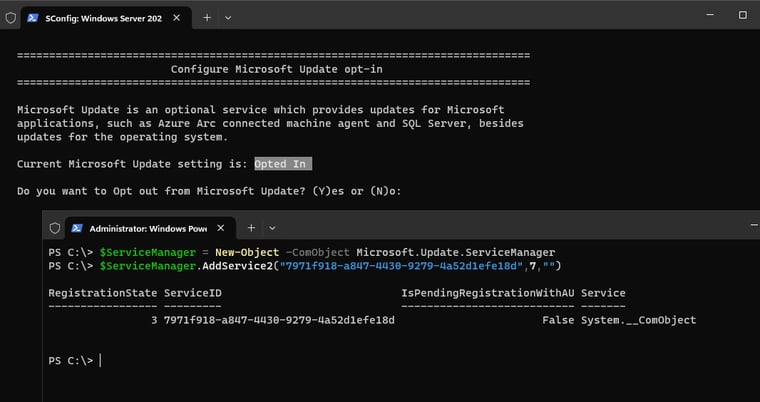Click the "System.__ComObject" value
This screenshot has height=402, width=760.
[638, 320]
